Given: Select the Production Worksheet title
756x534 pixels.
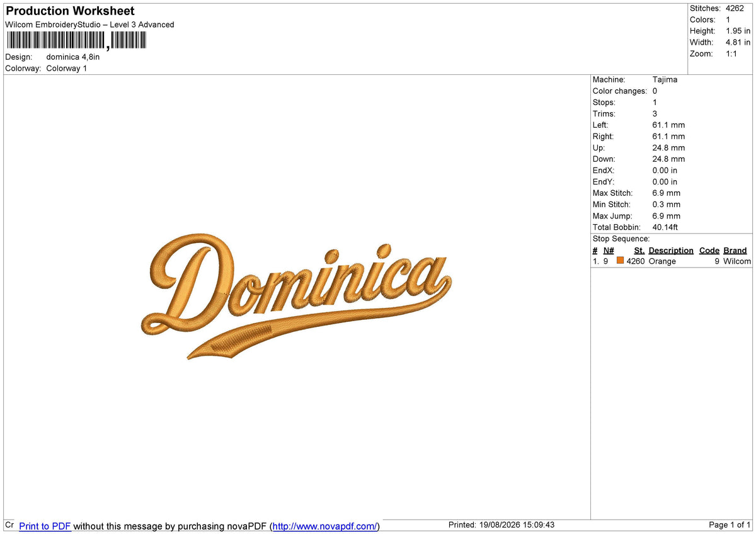Looking at the screenshot, I should 70,11.
